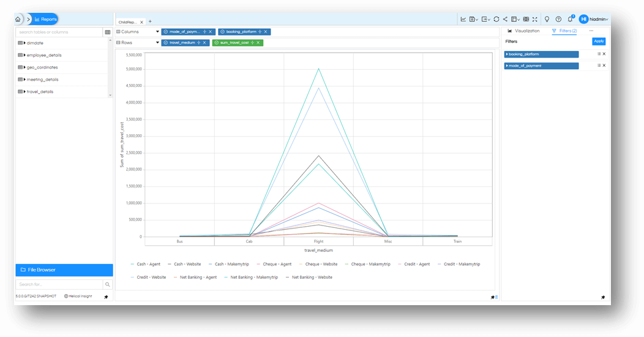Click move handle on mode_of_paym... pill
The height and width of the screenshot is (337, 644).
[x=204, y=32]
